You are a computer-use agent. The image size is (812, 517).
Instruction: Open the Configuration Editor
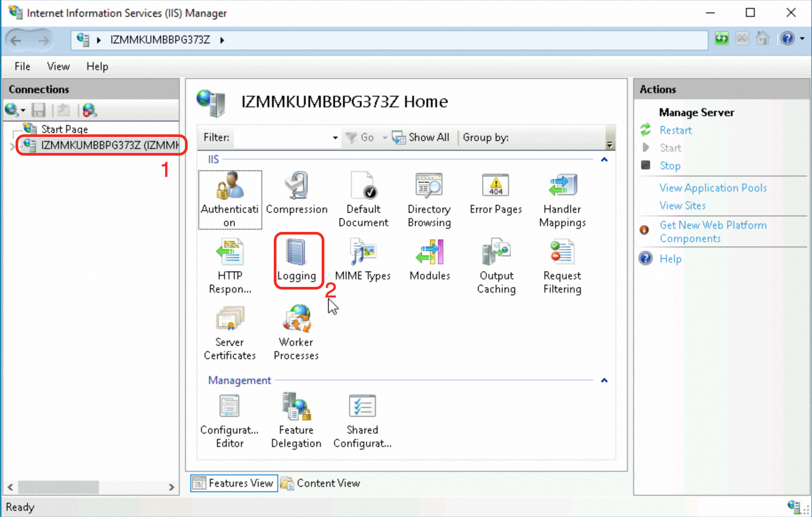pos(230,421)
